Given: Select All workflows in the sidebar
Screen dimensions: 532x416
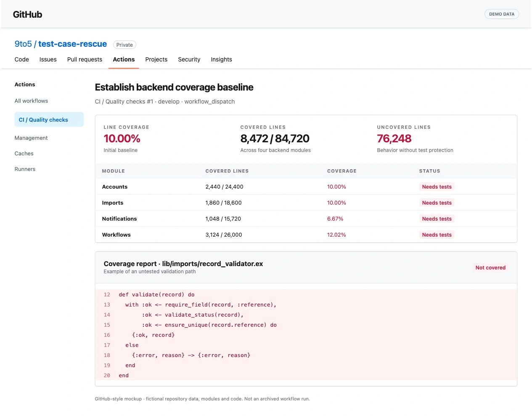Looking at the screenshot, I should tap(31, 101).
